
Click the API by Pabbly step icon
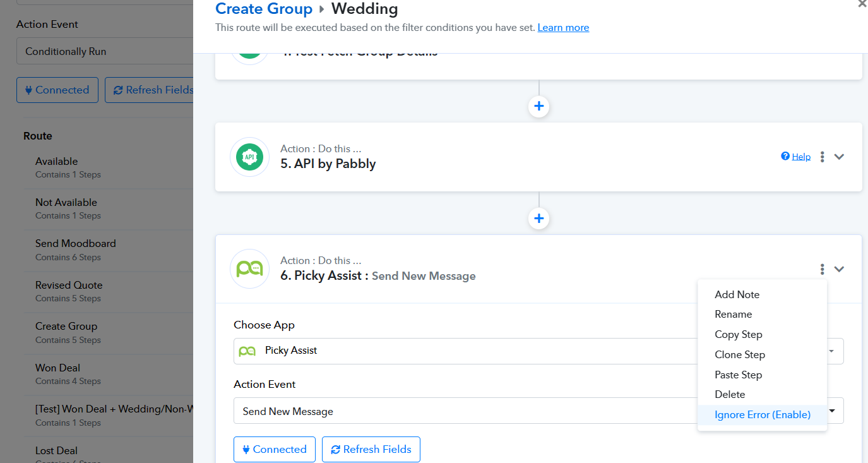point(249,157)
